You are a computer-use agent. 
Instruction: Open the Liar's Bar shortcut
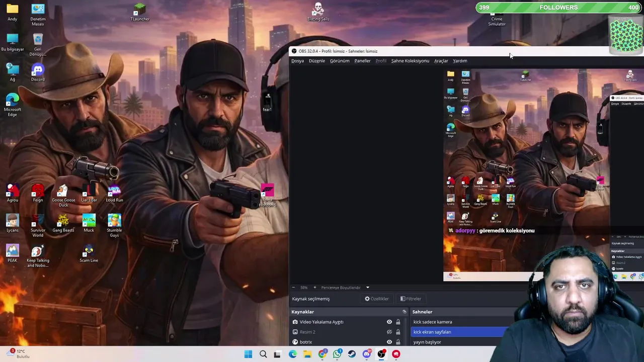89,194
